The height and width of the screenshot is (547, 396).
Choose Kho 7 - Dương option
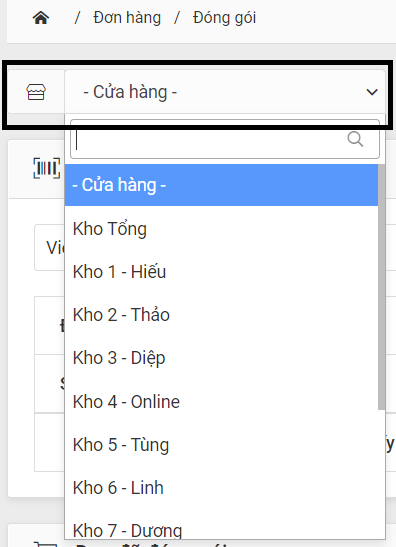221,529
